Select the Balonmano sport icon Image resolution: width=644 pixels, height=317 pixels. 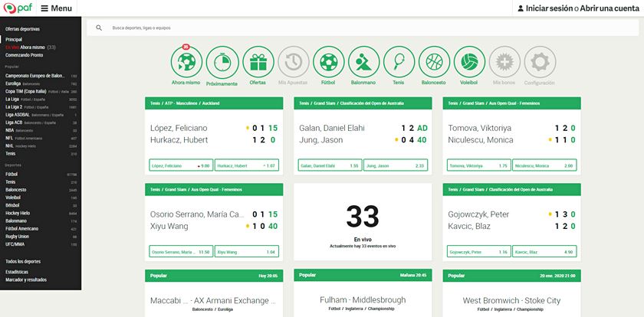363,61
